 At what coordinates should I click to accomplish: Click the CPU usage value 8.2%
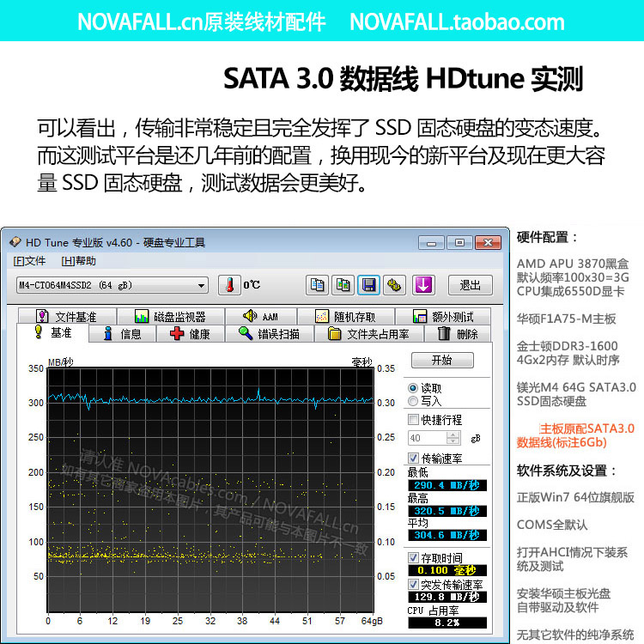click(447, 623)
